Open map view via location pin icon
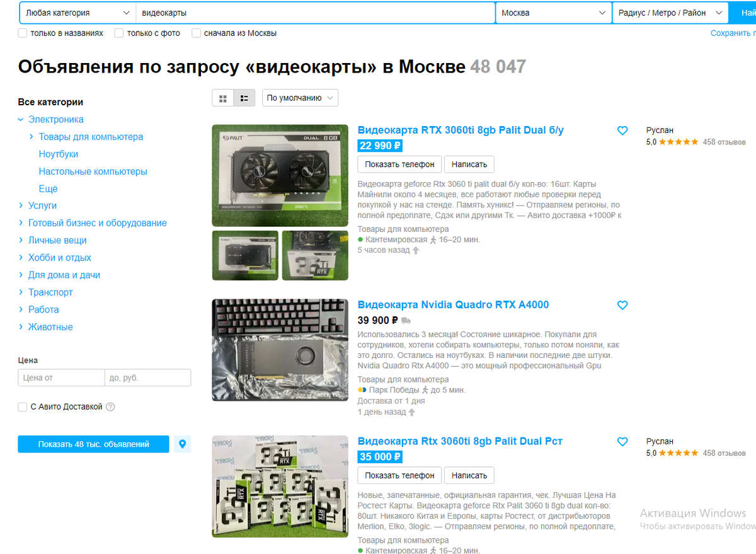The width and height of the screenshot is (756, 554). point(183,444)
